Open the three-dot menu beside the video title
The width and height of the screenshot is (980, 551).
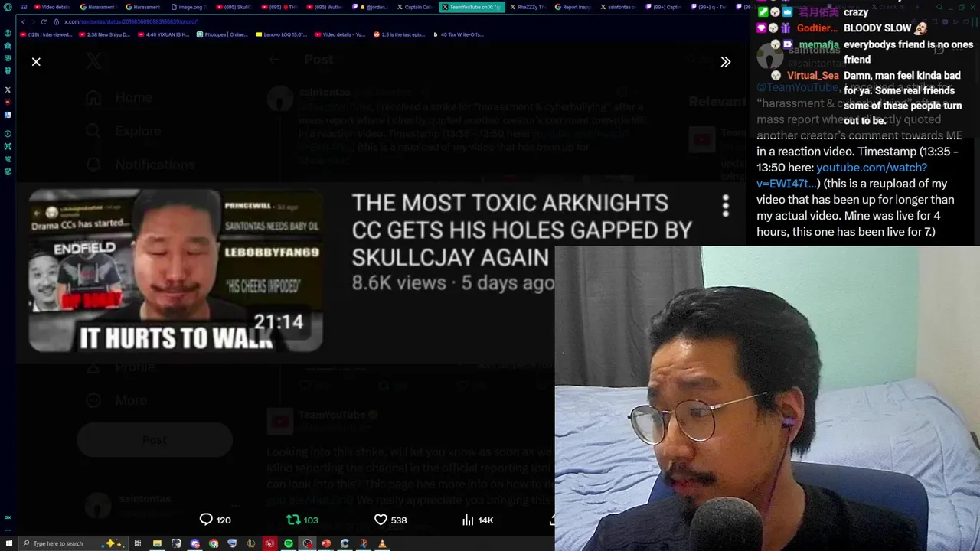(x=725, y=205)
